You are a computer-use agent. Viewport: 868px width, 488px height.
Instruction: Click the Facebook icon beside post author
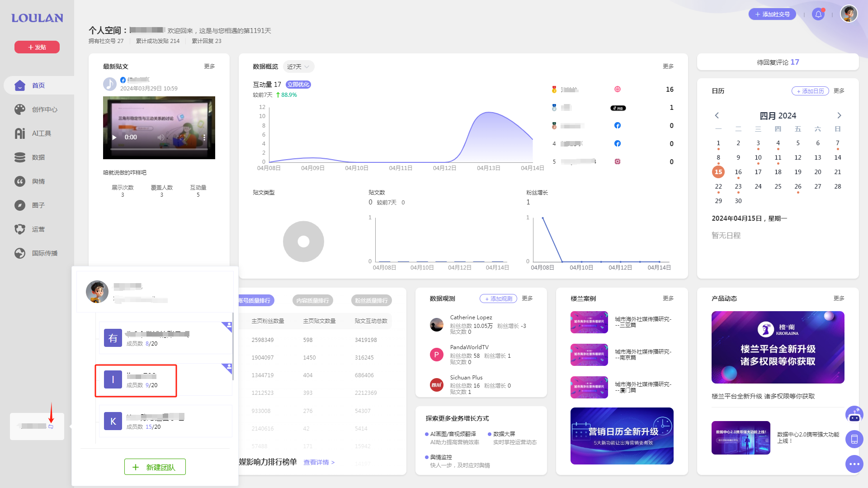coord(123,80)
